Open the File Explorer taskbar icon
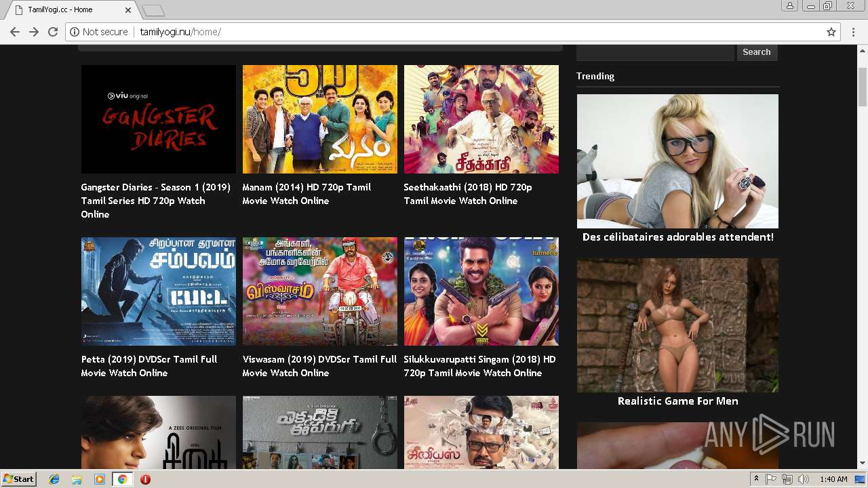868x488 pixels. [x=77, y=479]
